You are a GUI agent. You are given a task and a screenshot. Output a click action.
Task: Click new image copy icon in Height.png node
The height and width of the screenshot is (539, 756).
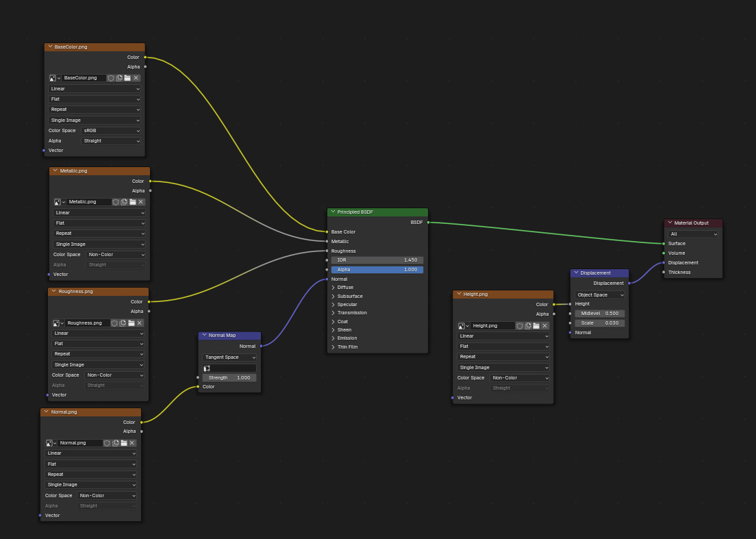tap(528, 326)
